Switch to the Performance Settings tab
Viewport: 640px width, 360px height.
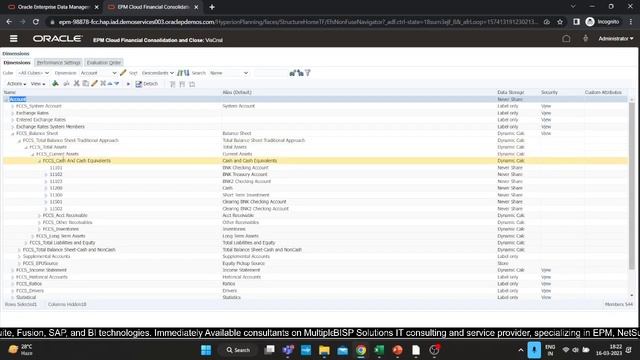(58, 62)
